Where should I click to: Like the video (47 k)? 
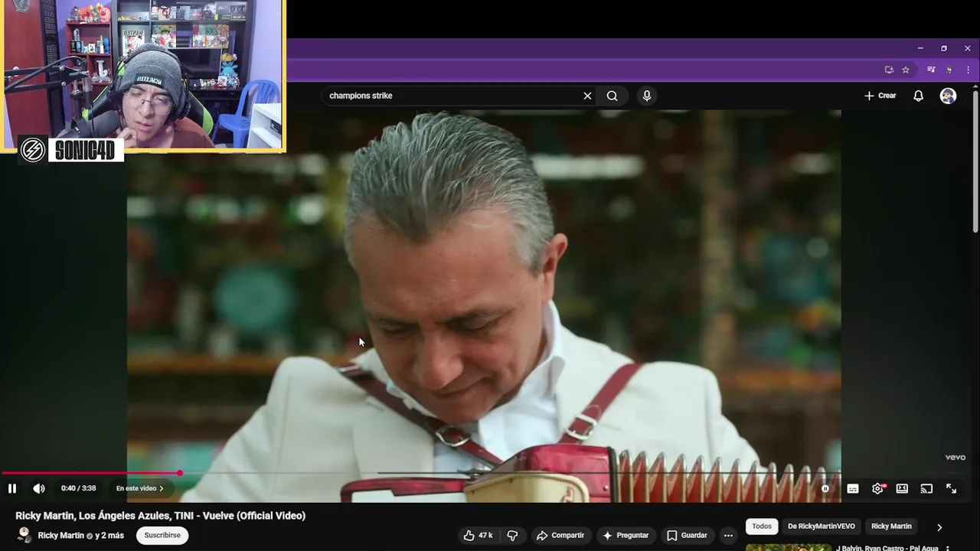478,536
